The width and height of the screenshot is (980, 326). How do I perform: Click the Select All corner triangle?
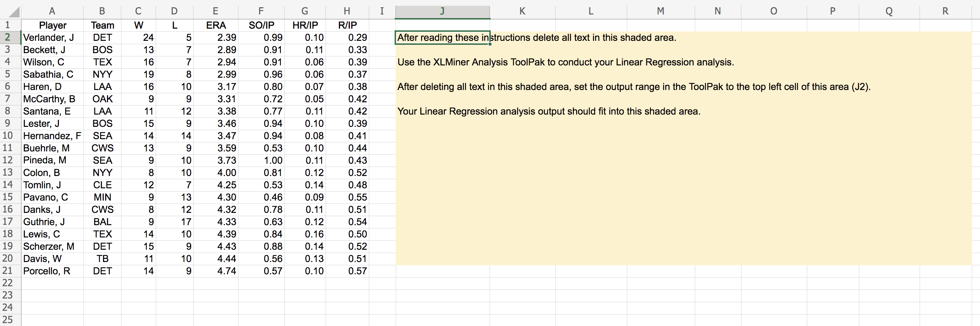(x=14, y=12)
